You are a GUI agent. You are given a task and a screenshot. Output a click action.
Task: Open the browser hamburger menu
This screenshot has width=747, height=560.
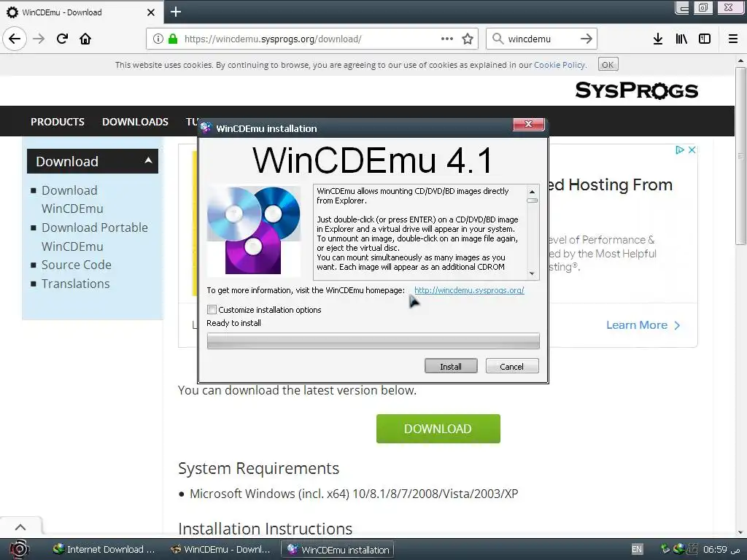[x=733, y=39]
